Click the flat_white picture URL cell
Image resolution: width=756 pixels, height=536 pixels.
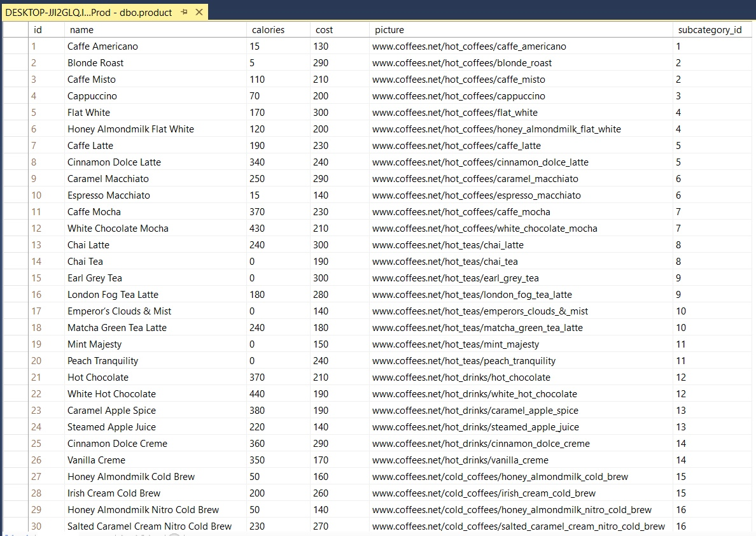pos(521,113)
